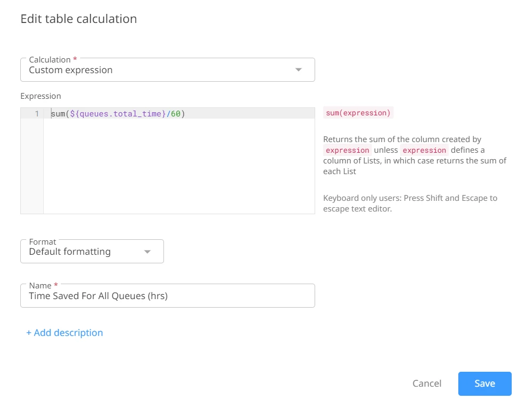
Task: Click the Format dropdown arrow icon
Action: [x=147, y=252]
